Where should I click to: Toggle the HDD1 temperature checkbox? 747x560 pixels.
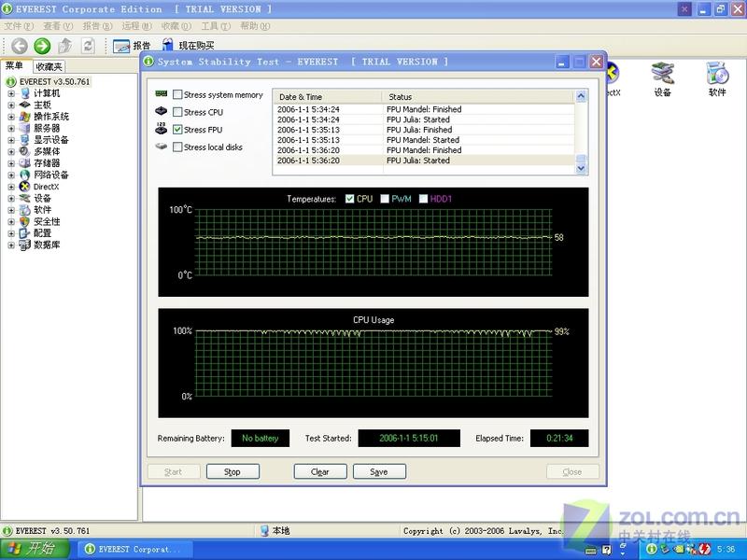(423, 199)
